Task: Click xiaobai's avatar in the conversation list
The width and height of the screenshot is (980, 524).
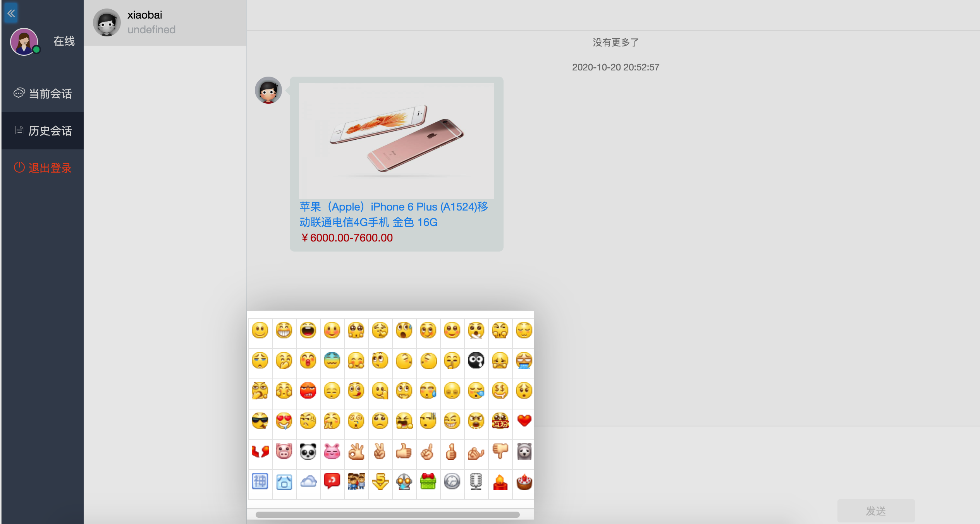Action: tap(107, 22)
